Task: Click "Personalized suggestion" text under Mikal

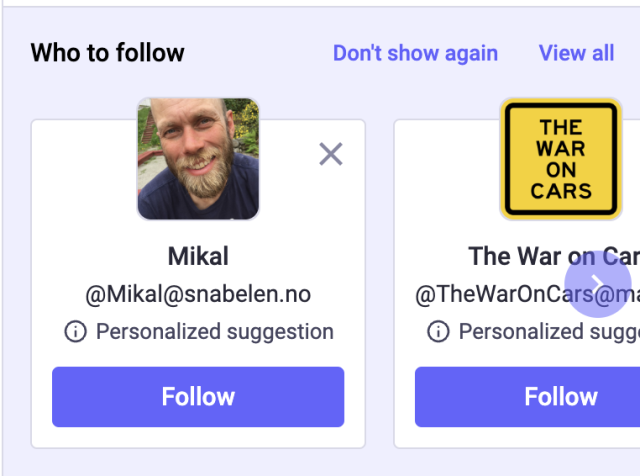Action: coord(214,332)
